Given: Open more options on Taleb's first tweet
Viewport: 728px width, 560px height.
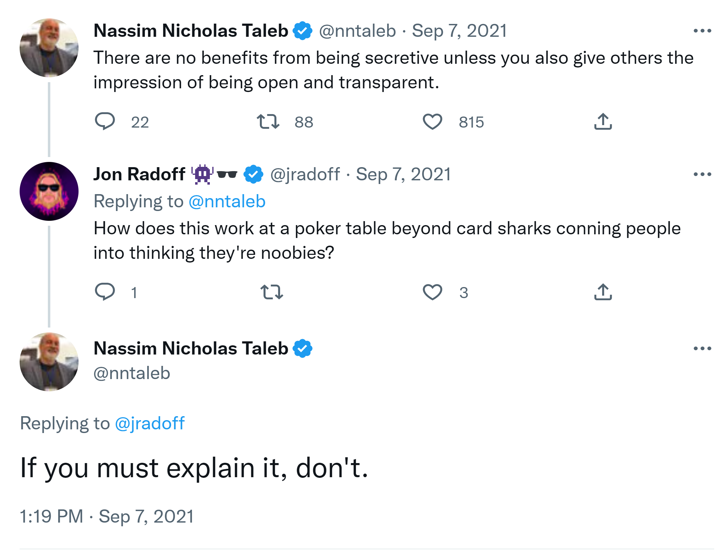Looking at the screenshot, I should (x=702, y=31).
